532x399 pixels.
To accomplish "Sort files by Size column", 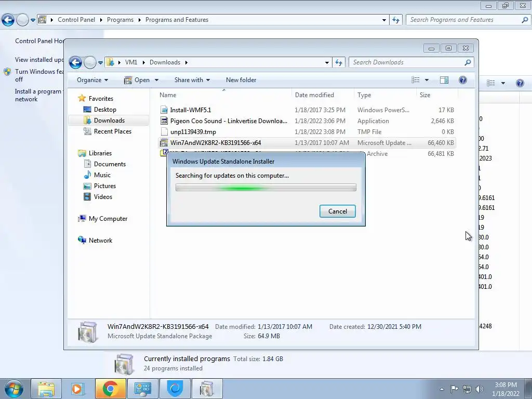I will coord(436,95).
